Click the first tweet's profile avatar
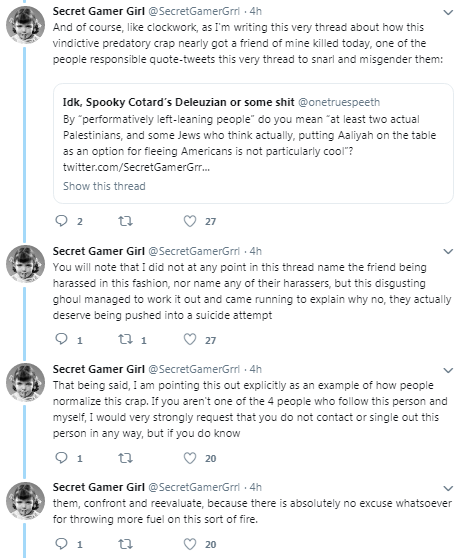 tap(25, 25)
